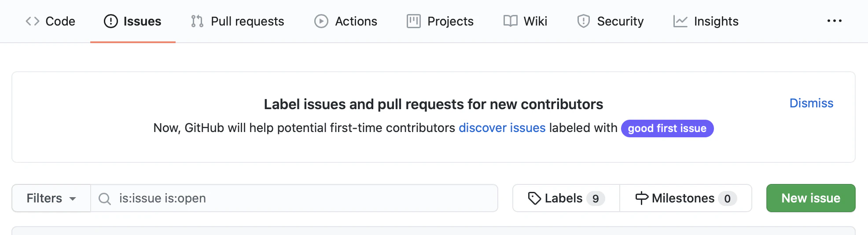Click the Pull requests branch icon
The width and height of the screenshot is (868, 235).
click(197, 21)
